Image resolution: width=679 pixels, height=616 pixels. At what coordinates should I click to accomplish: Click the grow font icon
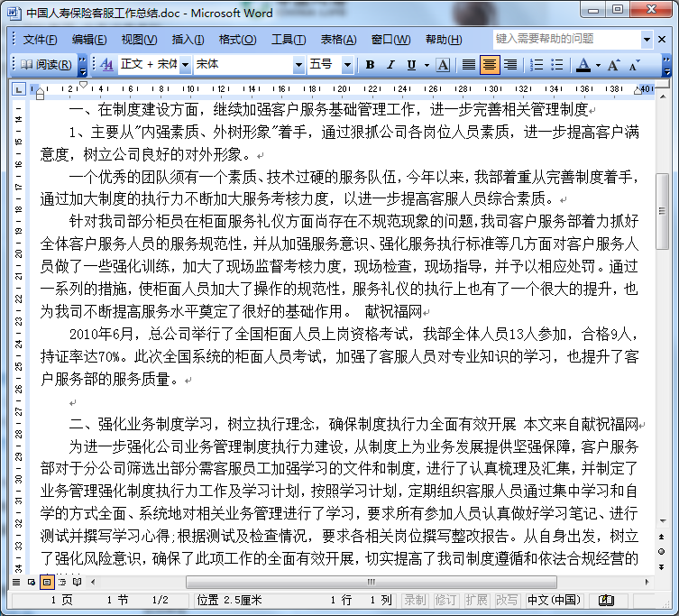[x=613, y=65]
